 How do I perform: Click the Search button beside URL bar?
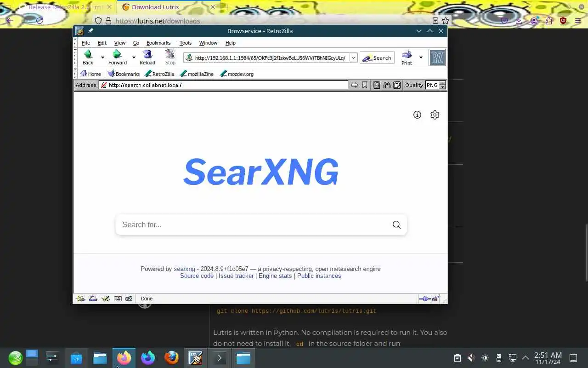tap(377, 58)
